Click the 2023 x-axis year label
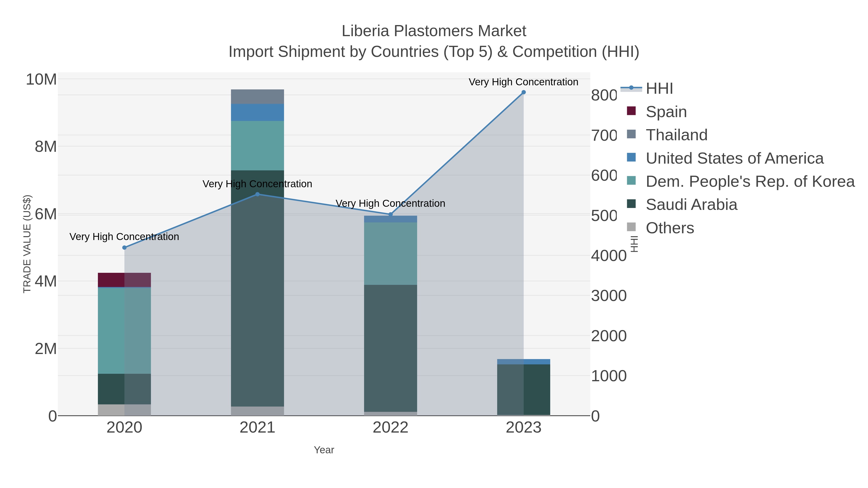Viewport: 868px width, 488px height. (524, 428)
